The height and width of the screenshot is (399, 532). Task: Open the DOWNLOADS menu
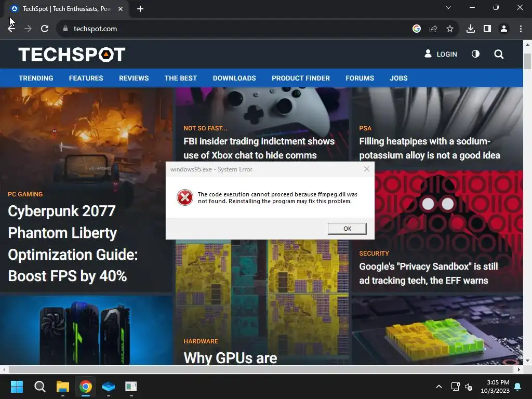click(234, 78)
